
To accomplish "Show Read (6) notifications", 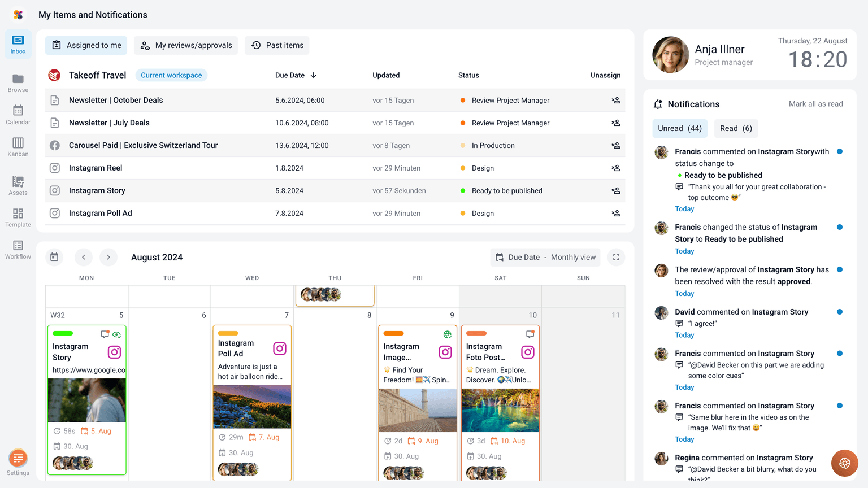I will (x=736, y=128).
